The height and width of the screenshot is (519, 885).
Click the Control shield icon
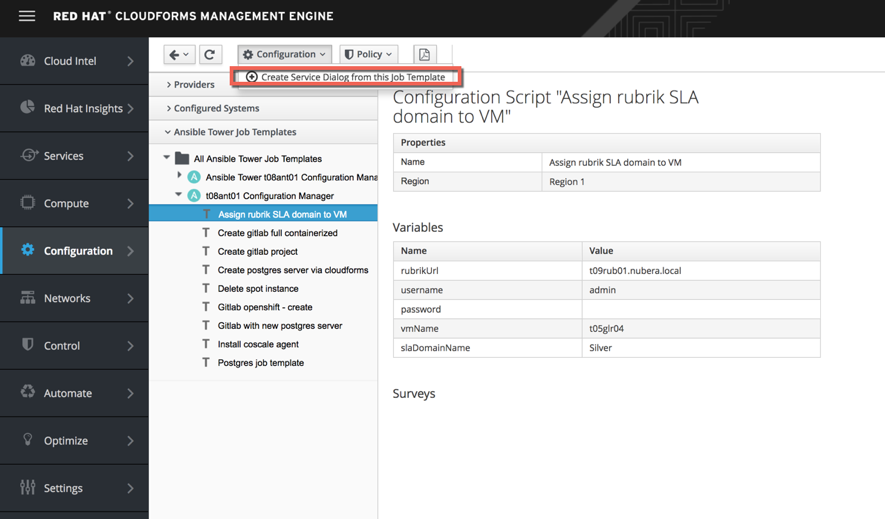28,345
